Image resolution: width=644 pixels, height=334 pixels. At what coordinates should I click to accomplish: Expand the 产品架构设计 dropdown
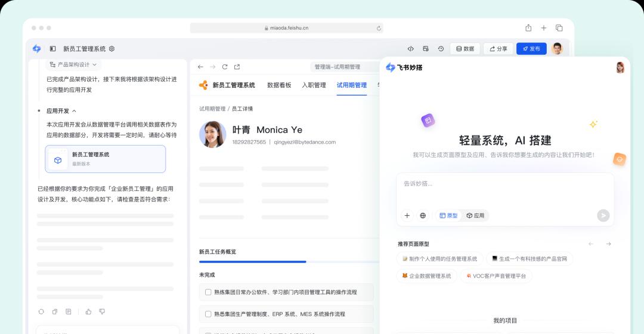73,64
